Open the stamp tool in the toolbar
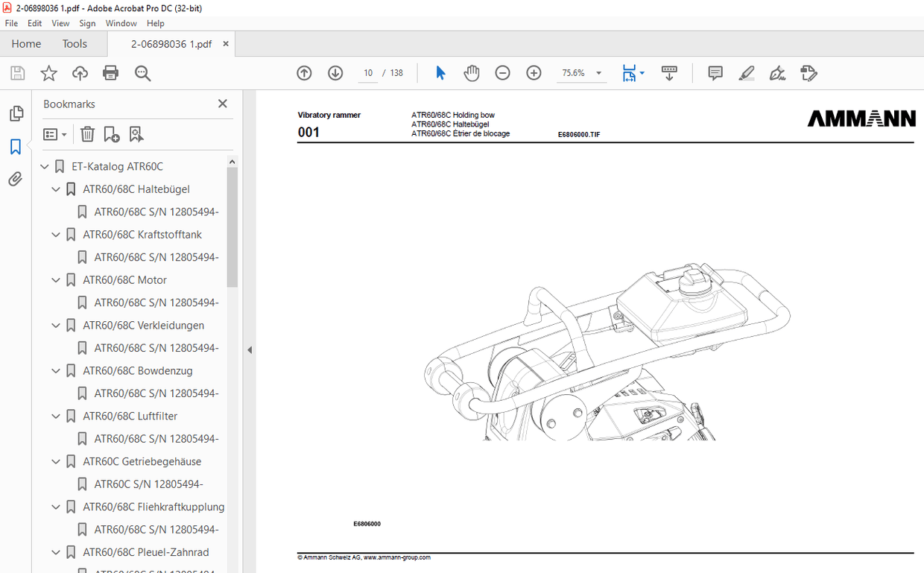 (x=808, y=73)
